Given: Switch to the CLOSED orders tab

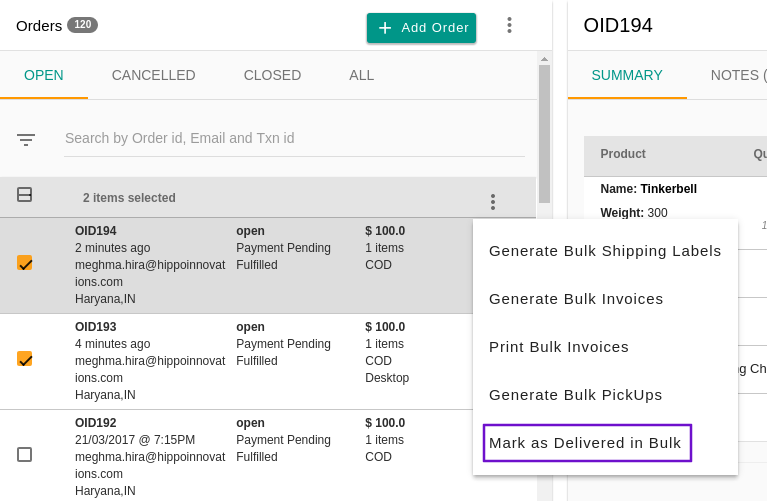Looking at the screenshot, I should tap(272, 75).
